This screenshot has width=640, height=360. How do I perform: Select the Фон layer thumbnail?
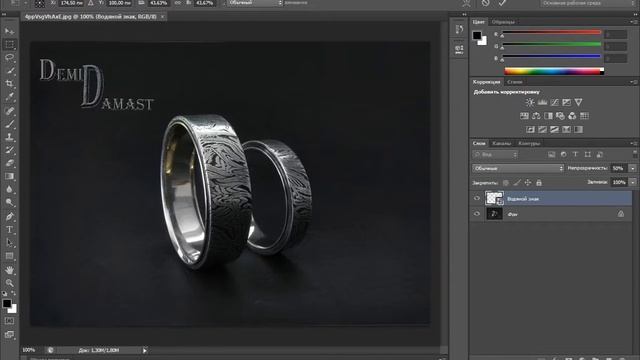494,213
